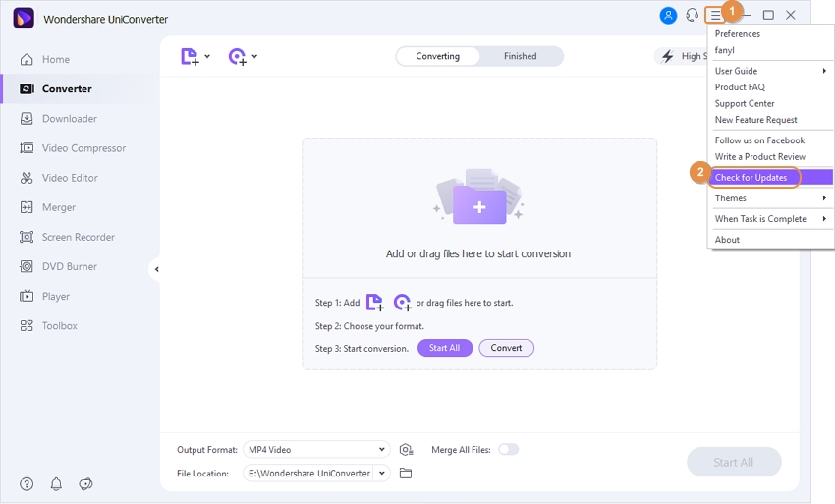Click the large purple add-folder icon
The image size is (835, 504).
479,203
